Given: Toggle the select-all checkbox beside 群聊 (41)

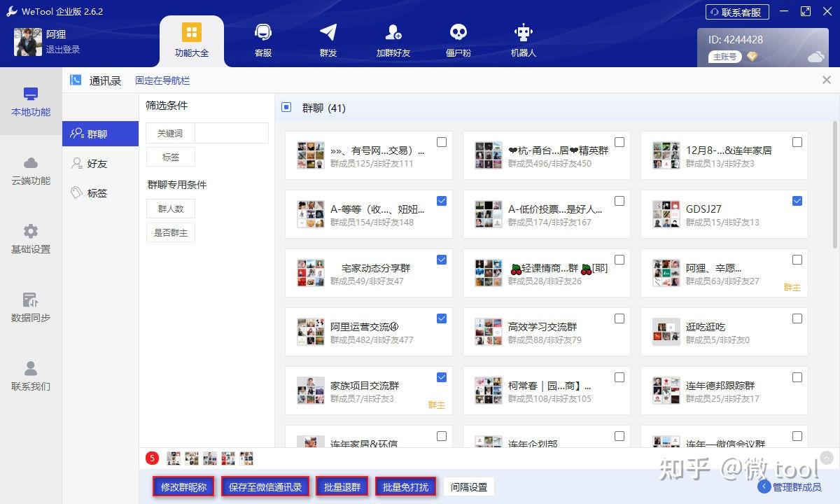Looking at the screenshot, I should (x=286, y=107).
